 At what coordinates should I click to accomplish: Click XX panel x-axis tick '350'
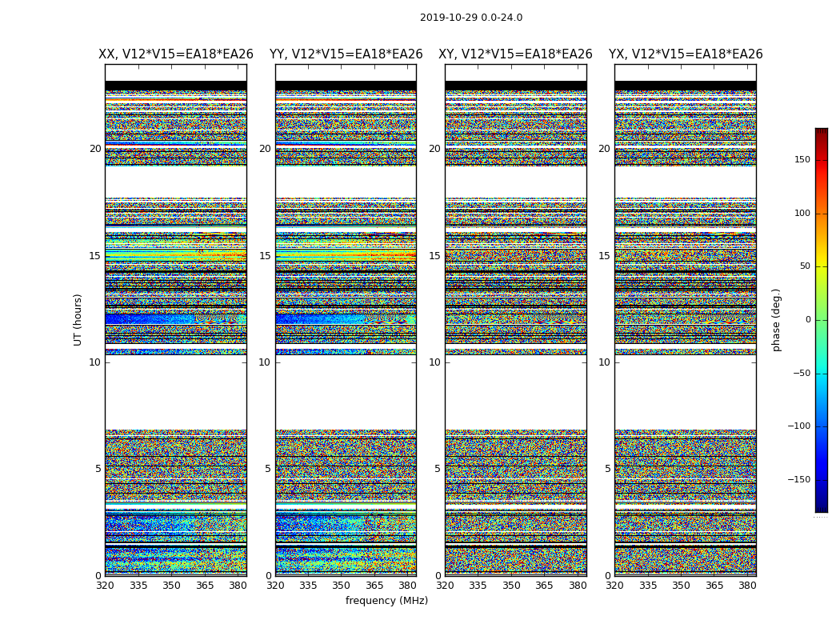tap(171, 586)
